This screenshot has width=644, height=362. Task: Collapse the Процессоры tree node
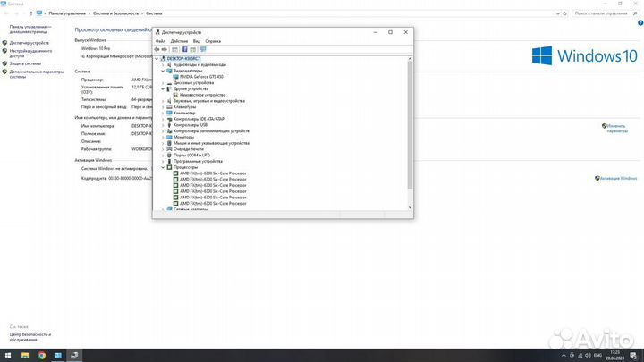point(163,167)
